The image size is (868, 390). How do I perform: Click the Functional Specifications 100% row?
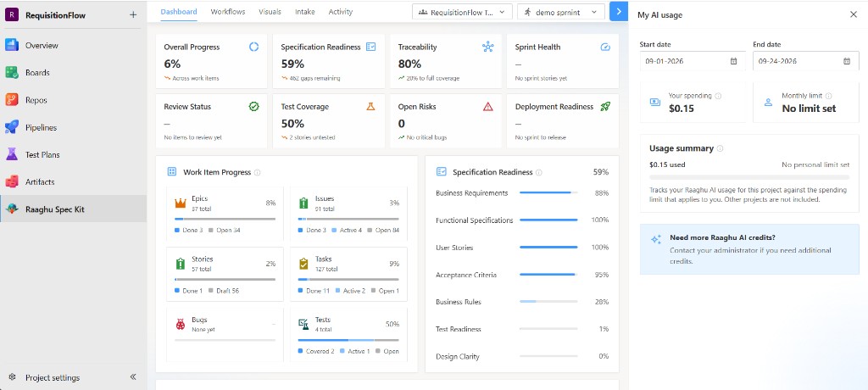pyautogui.click(x=522, y=220)
